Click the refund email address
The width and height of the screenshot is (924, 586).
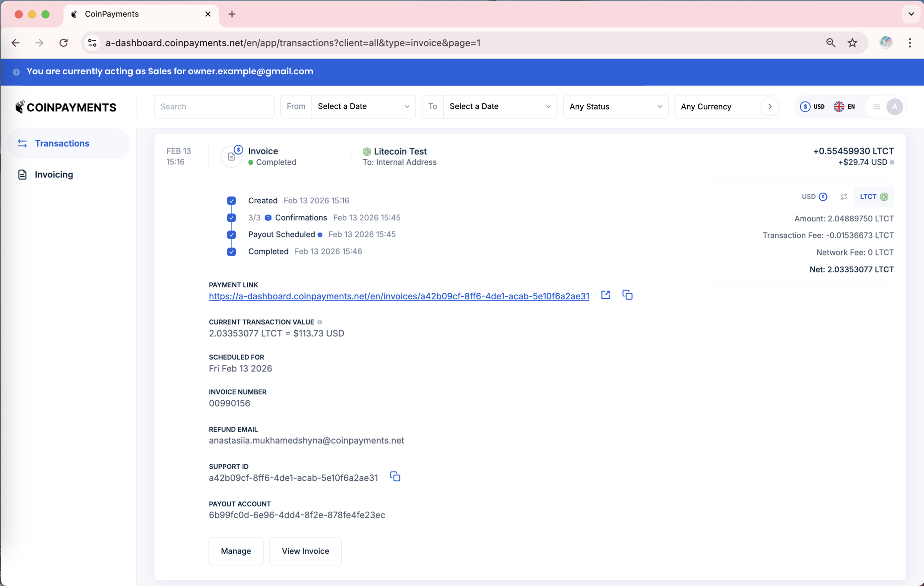click(306, 441)
